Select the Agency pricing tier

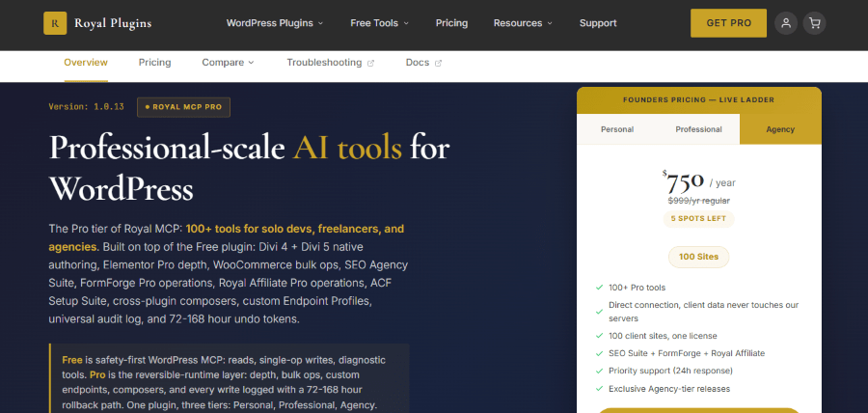click(780, 129)
